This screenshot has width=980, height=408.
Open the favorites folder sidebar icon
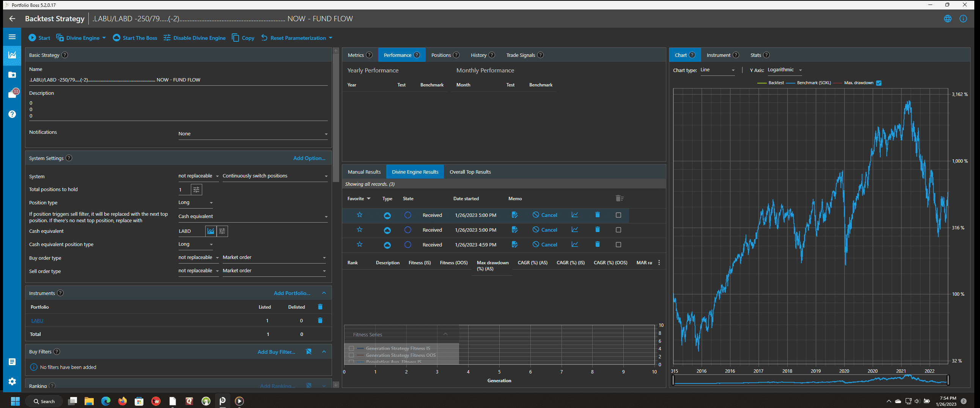pos(12,75)
